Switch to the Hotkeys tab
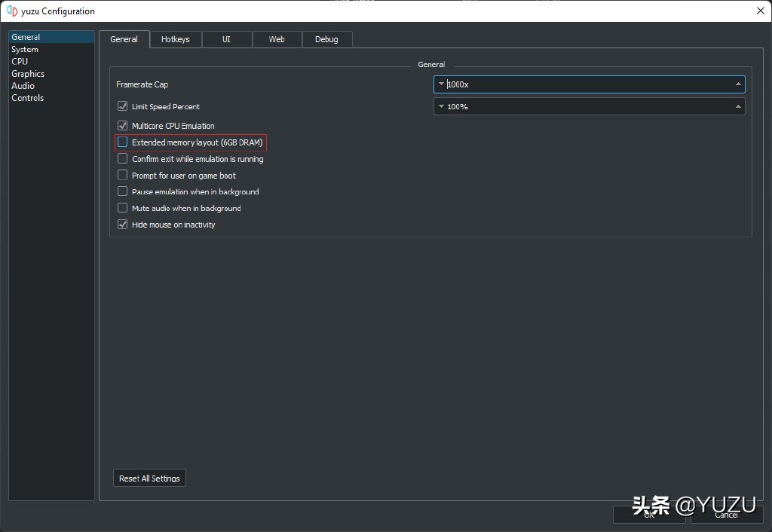Image resolution: width=772 pixels, height=532 pixels. [x=175, y=39]
